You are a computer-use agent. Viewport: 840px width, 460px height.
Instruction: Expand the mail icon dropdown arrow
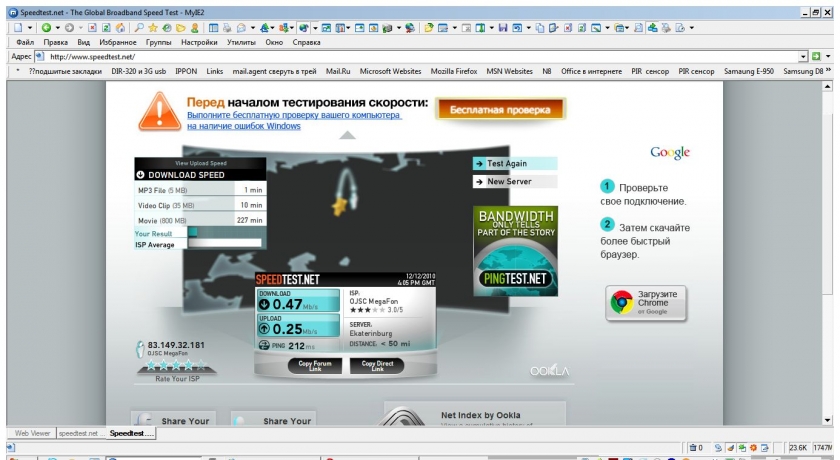pos(253,28)
